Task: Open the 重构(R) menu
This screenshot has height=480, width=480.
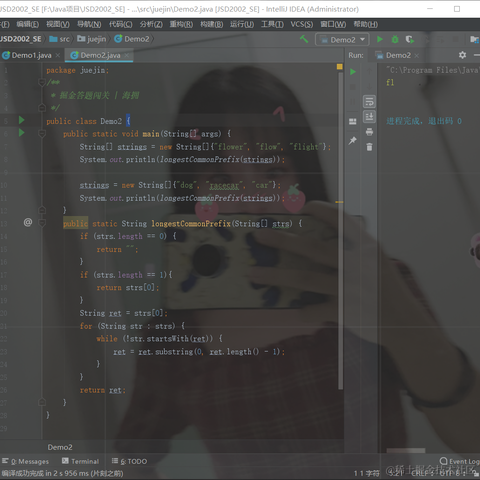Action: coord(181,24)
